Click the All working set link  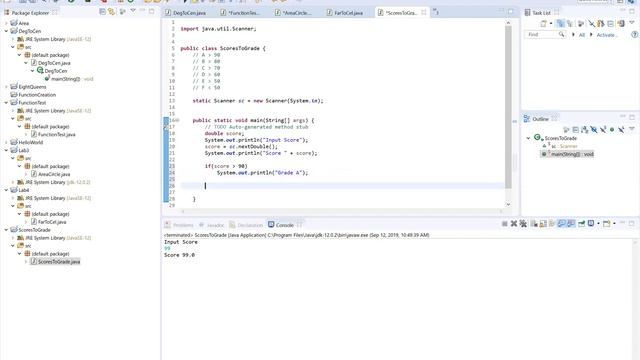coord(582,35)
